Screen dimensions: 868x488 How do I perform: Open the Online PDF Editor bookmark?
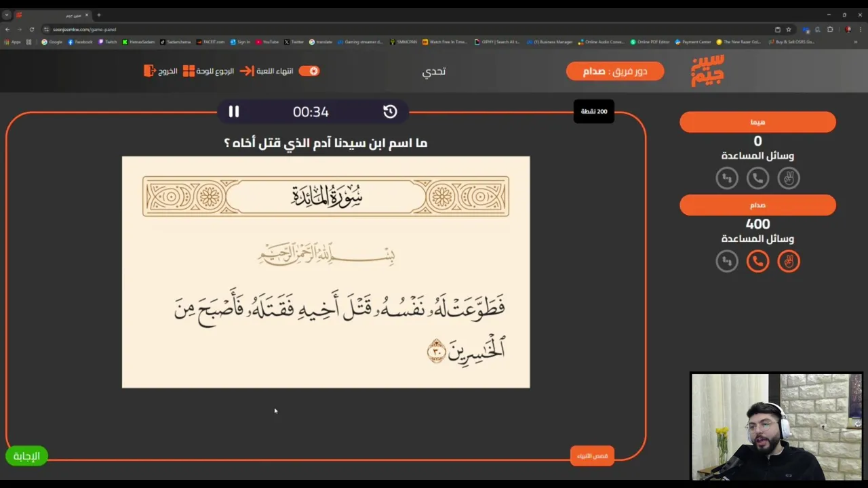(650, 42)
